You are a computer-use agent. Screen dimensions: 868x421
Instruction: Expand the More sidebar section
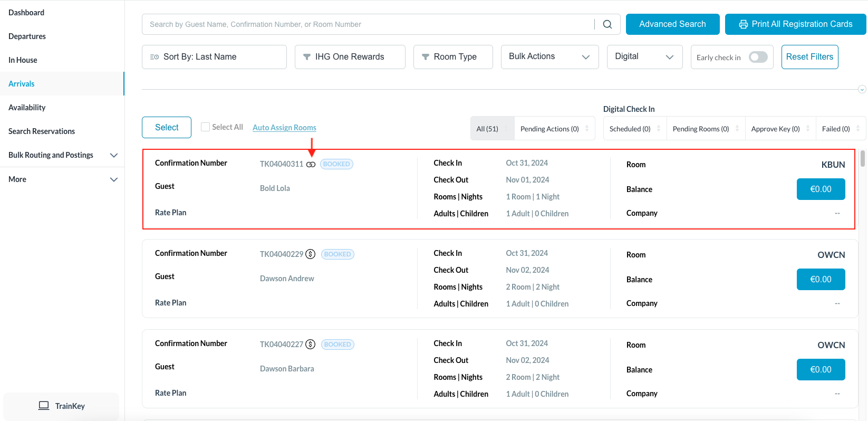pos(113,179)
